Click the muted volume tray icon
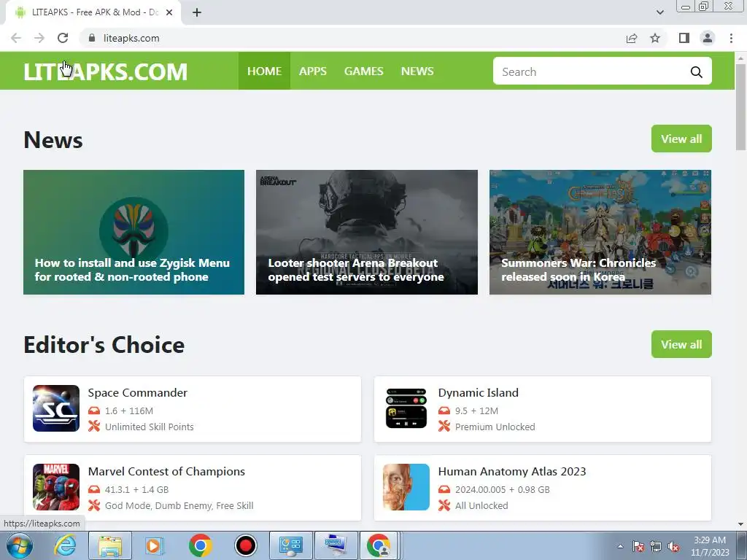The image size is (747, 560). click(673, 547)
